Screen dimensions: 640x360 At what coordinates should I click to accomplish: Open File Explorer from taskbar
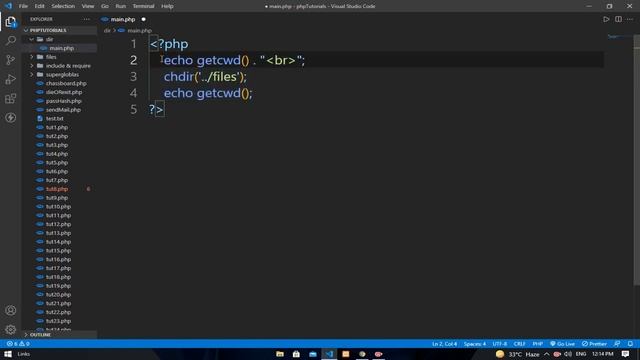coord(280,354)
